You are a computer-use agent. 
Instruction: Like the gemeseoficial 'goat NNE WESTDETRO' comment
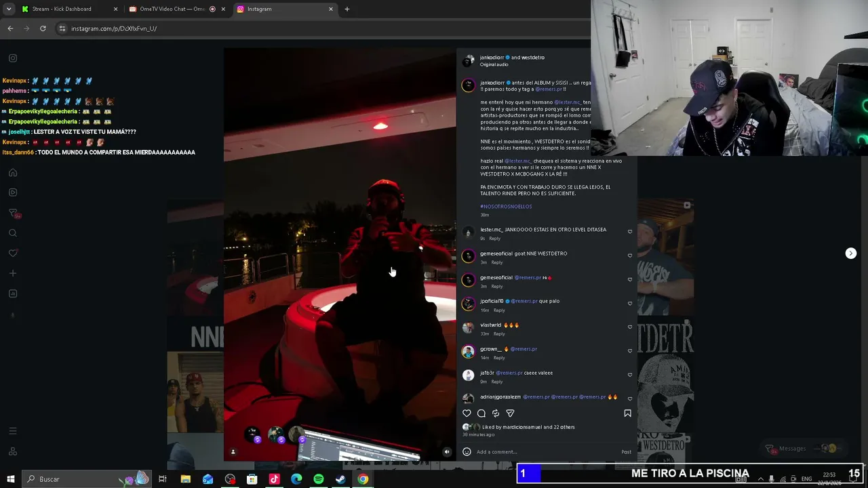pos(630,256)
